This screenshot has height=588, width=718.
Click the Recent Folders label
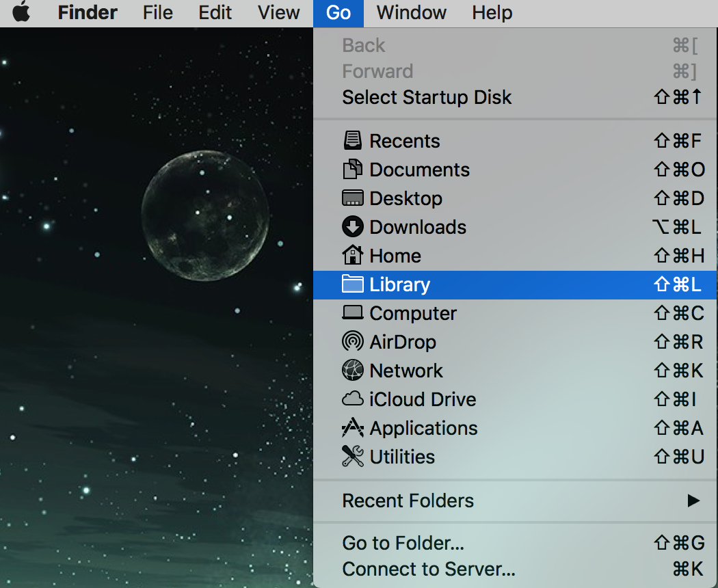point(408,500)
